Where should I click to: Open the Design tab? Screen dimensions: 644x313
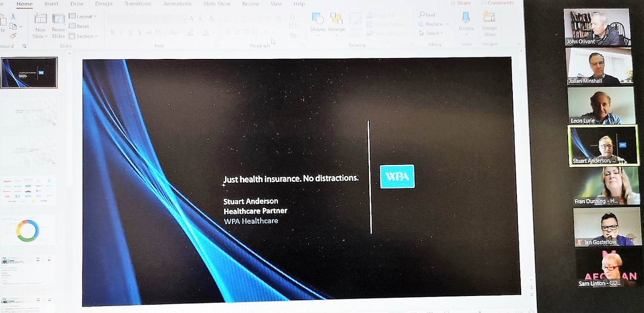coord(103,4)
